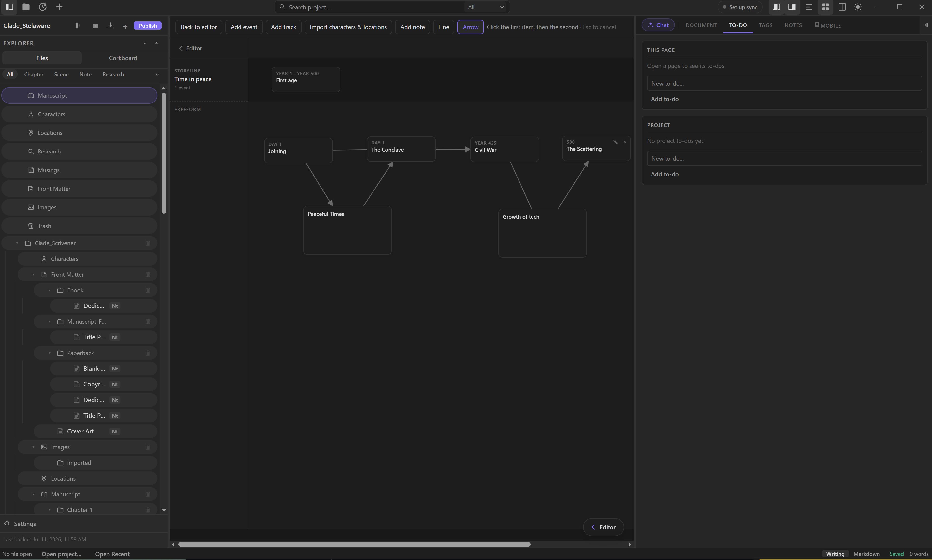Click the New to-do field under THIS PAGE
This screenshot has width=932, height=560.
(784, 83)
